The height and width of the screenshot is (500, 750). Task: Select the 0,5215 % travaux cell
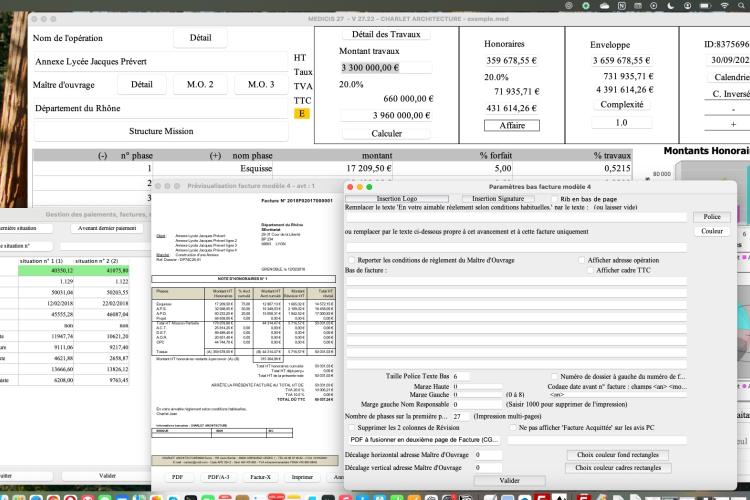point(572,168)
